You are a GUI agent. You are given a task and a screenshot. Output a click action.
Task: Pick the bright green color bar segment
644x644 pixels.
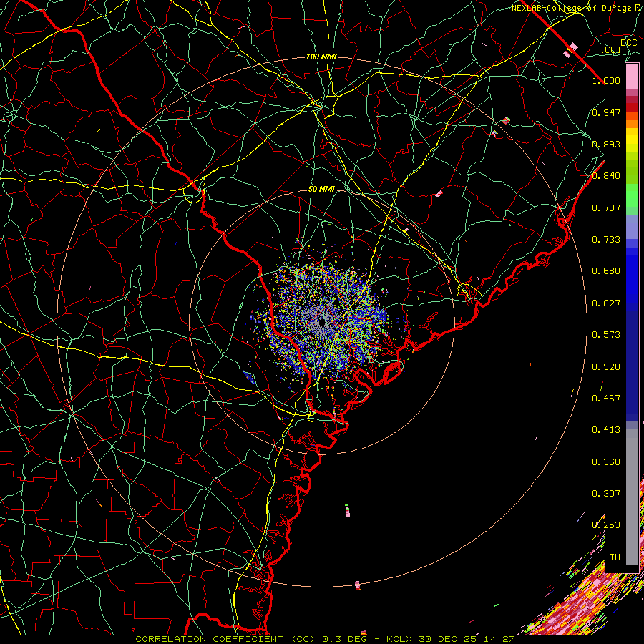[x=632, y=195]
